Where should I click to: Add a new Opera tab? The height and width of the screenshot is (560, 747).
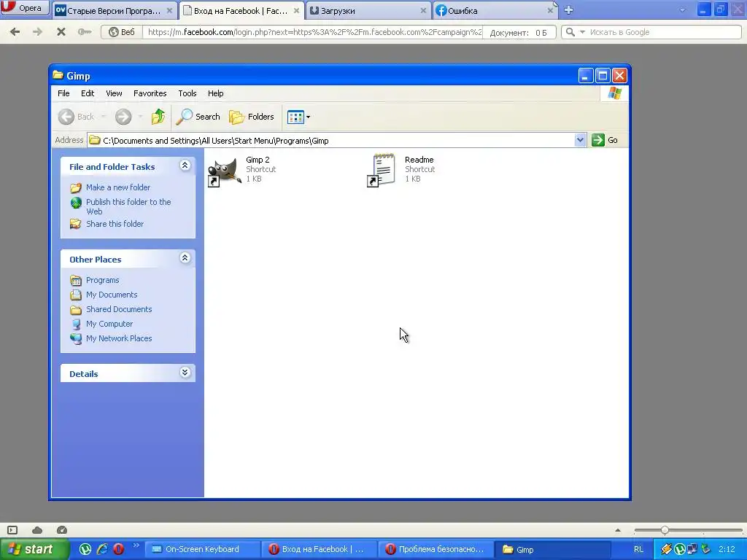point(568,10)
